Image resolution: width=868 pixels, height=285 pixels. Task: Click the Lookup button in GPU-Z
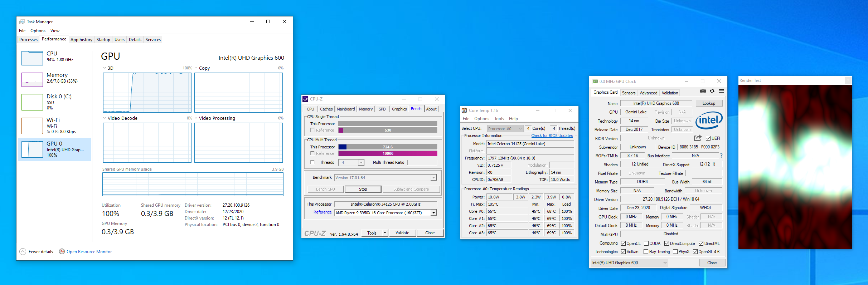point(709,103)
